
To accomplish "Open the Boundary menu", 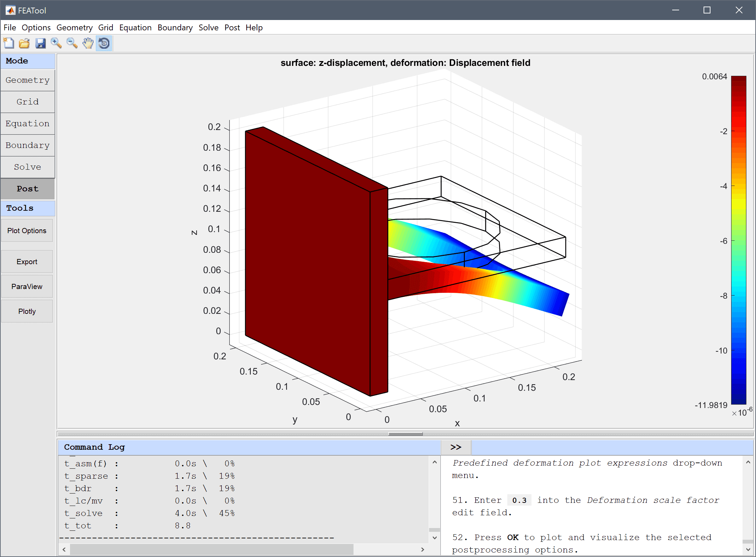I will [x=176, y=28].
